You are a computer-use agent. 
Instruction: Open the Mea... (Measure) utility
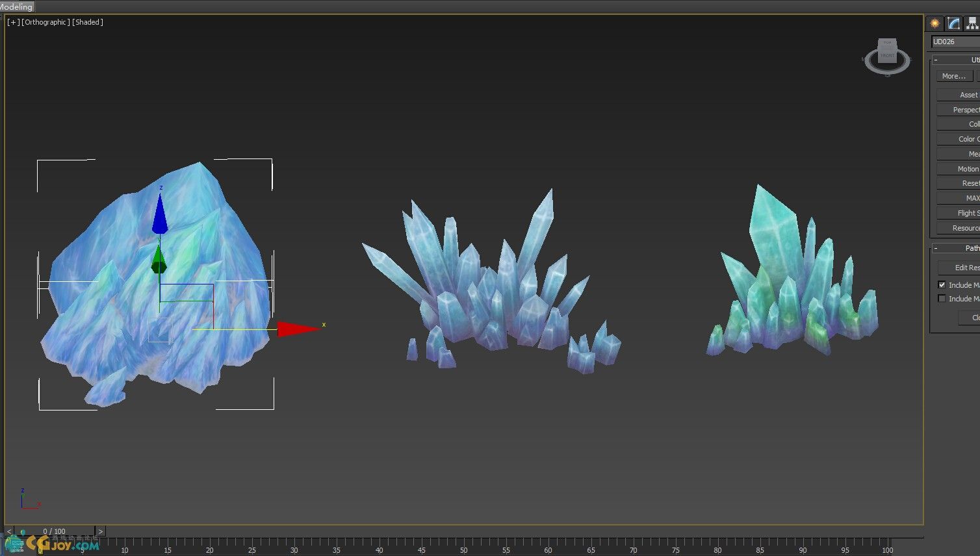pos(959,154)
